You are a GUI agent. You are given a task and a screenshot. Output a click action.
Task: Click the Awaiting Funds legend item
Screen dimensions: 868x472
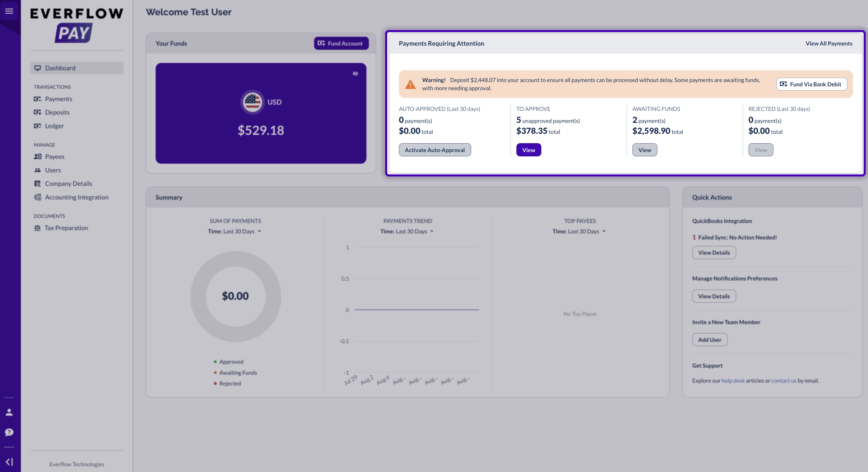235,372
